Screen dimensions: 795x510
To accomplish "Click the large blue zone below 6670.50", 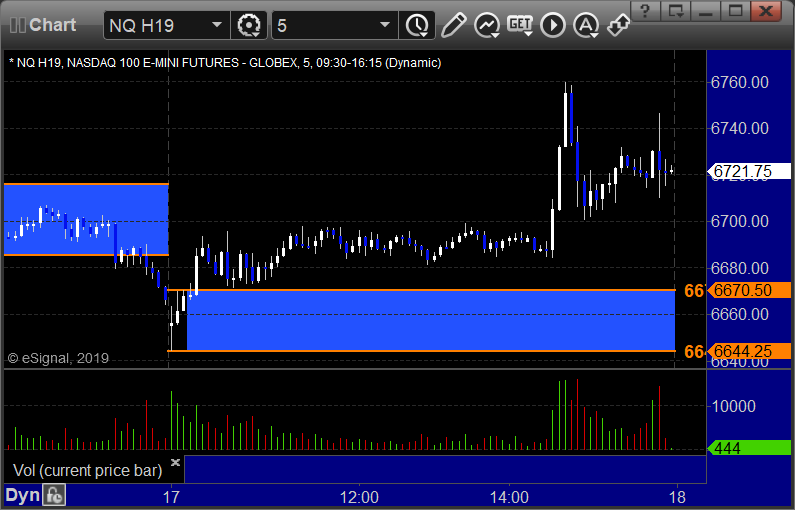I will 431,320.
